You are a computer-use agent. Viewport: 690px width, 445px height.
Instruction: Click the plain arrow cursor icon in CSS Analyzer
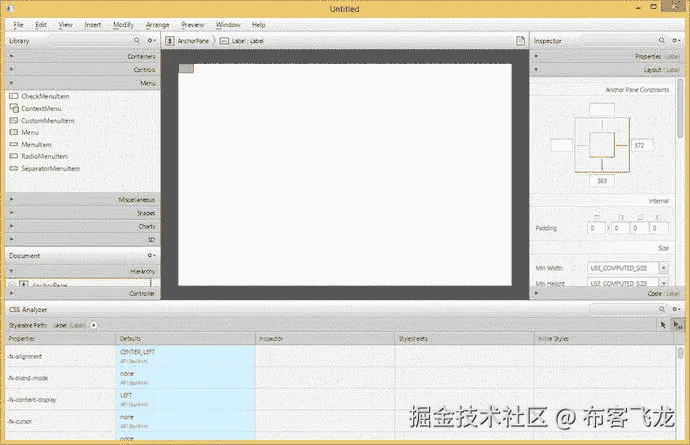coord(663,325)
